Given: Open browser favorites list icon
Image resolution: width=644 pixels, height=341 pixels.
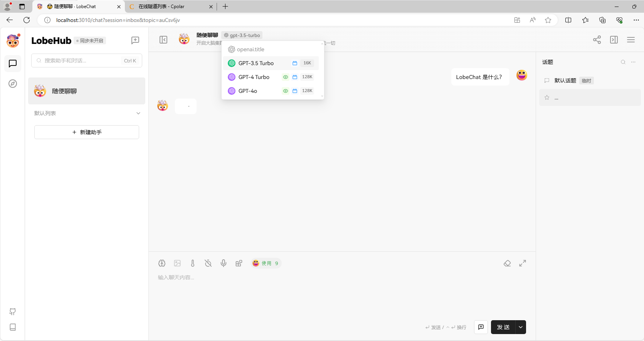Looking at the screenshot, I should pos(585,20).
